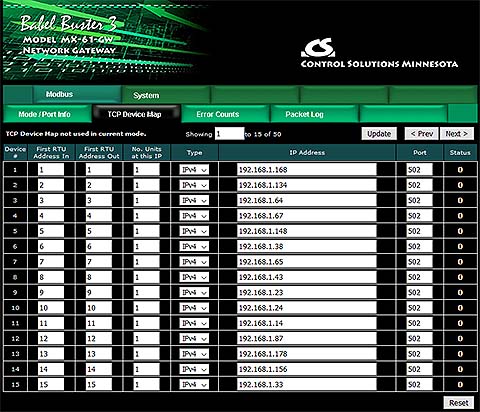
Task: Click IP address field 192.168.1.148
Action: pos(307,231)
